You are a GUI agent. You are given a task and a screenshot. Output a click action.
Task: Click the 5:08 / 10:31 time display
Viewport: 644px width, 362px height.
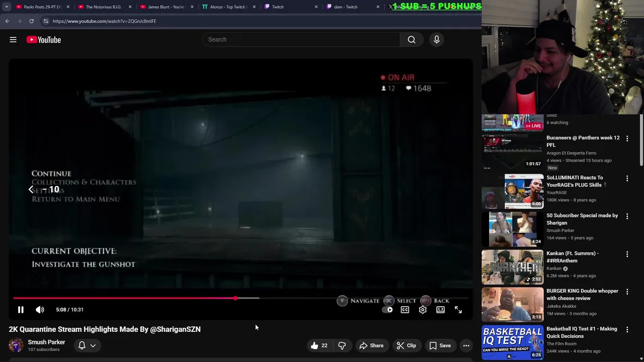click(70, 310)
